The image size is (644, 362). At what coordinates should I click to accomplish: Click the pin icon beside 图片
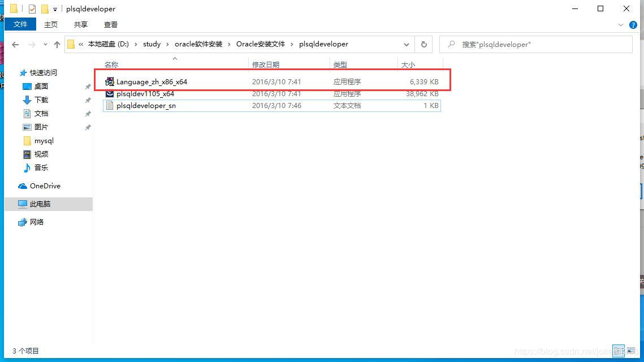click(88, 127)
